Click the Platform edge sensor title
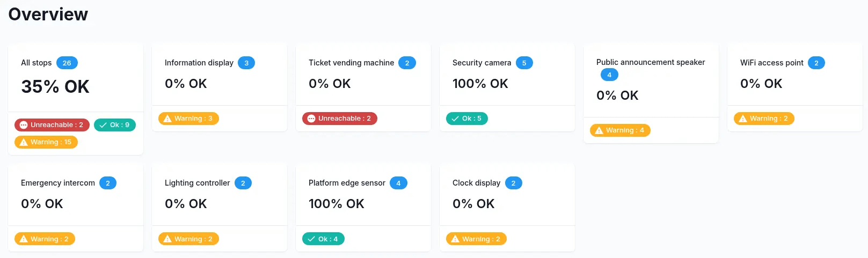868x258 pixels. click(x=347, y=183)
